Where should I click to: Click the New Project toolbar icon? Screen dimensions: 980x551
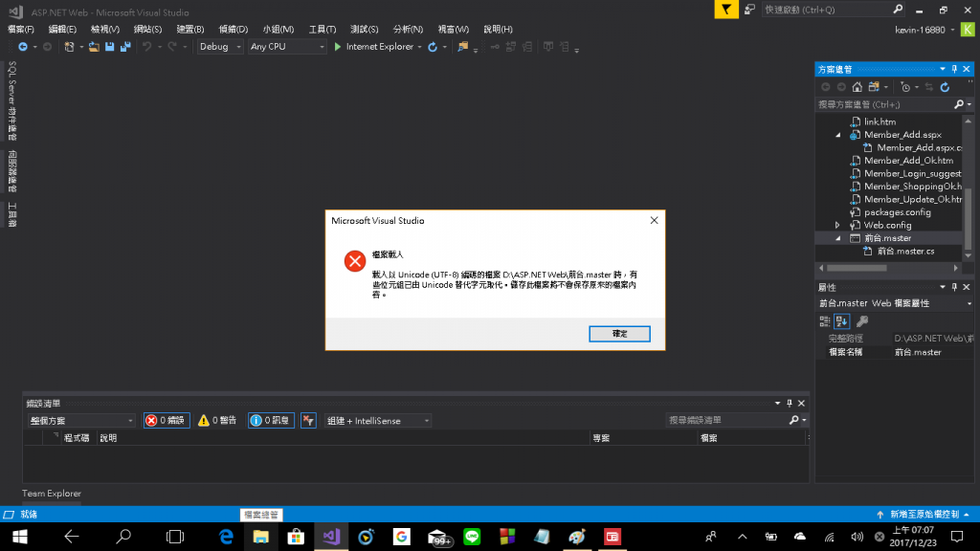69,47
